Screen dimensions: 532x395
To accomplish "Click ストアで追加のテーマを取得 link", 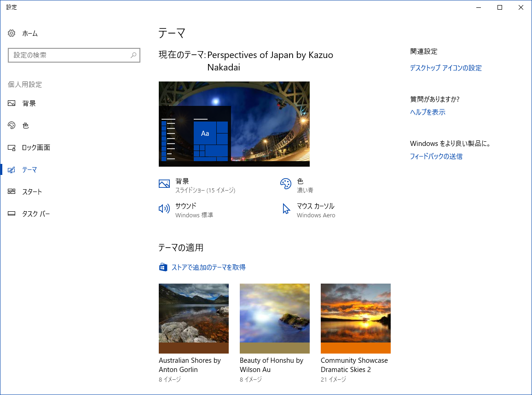I will 208,267.
